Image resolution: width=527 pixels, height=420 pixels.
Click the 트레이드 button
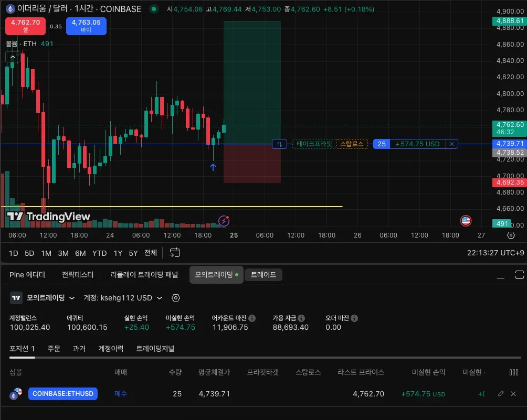(x=263, y=275)
